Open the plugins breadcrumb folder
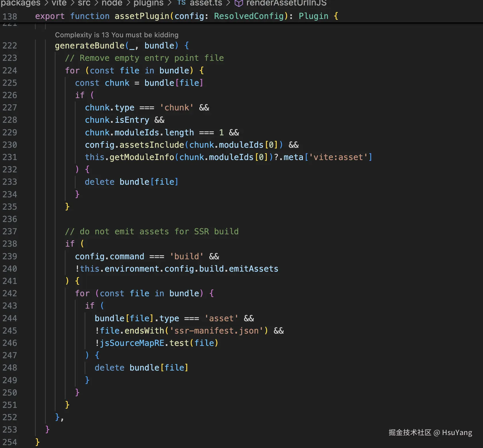 [149, 3]
